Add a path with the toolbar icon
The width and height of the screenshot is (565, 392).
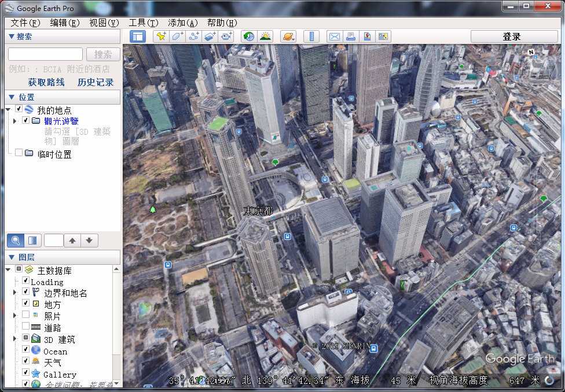pyautogui.click(x=194, y=36)
